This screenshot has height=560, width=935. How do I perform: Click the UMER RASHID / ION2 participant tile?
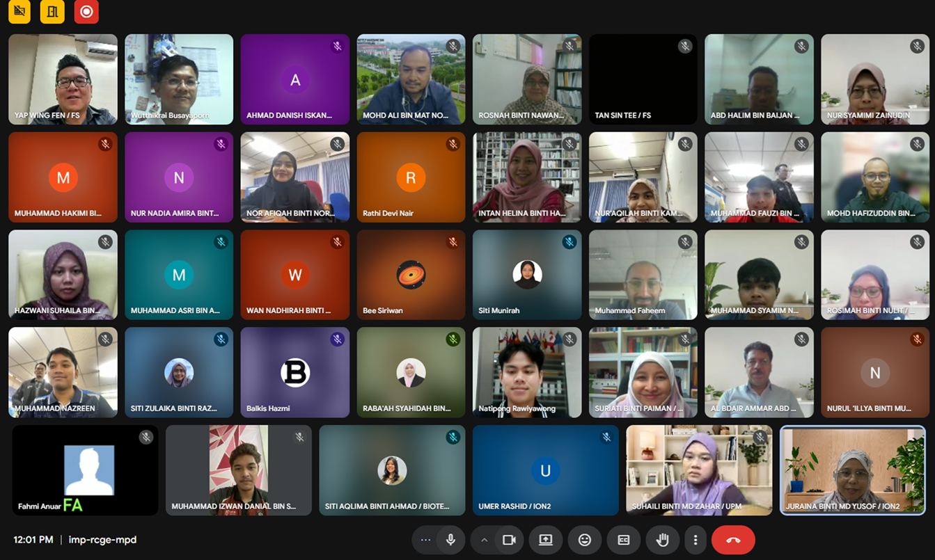coord(546,470)
